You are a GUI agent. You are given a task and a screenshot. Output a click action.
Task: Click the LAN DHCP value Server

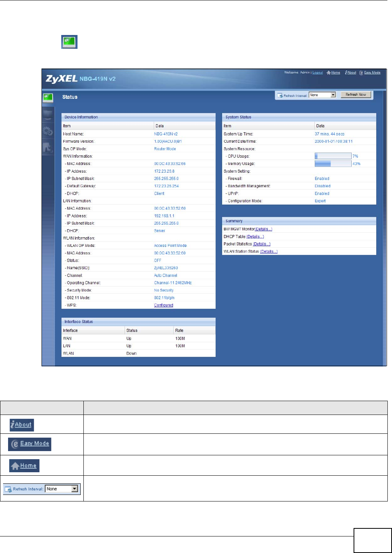(159, 231)
